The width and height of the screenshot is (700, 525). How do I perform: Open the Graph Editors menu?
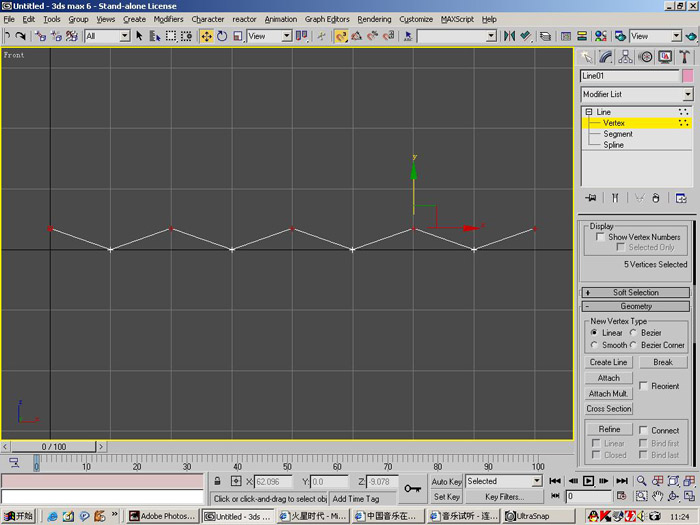click(327, 19)
